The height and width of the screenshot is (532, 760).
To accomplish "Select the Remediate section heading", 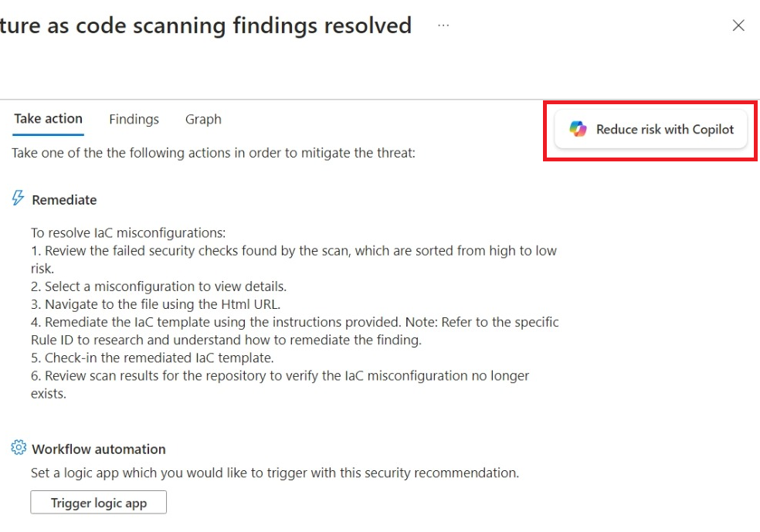I will pyautogui.click(x=64, y=200).
